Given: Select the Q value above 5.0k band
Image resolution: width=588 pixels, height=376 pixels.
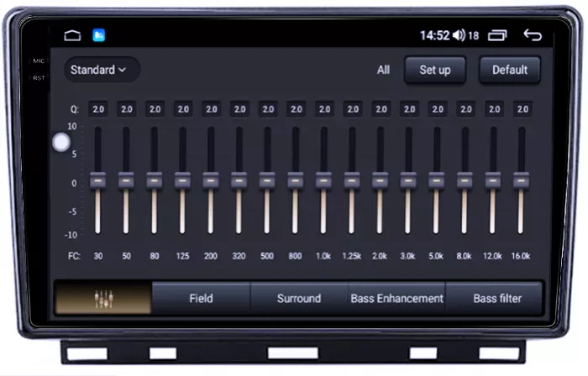Looking at the screenshot, I should (438, 109).
